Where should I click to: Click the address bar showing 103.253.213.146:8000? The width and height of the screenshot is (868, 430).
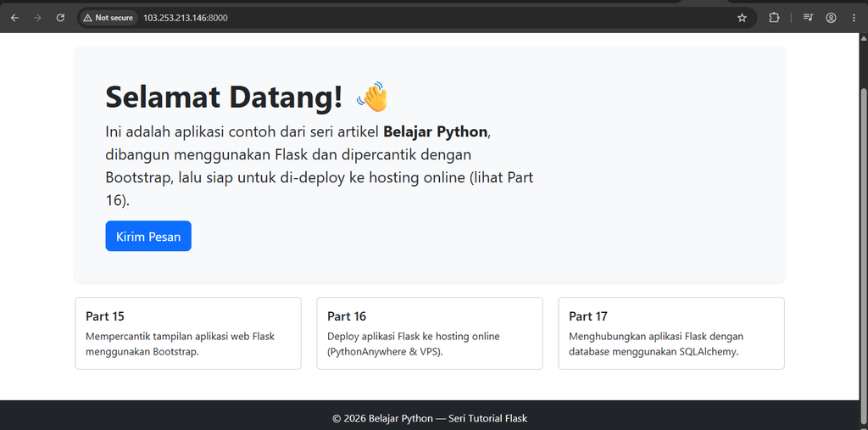click(x=415, y=18)
